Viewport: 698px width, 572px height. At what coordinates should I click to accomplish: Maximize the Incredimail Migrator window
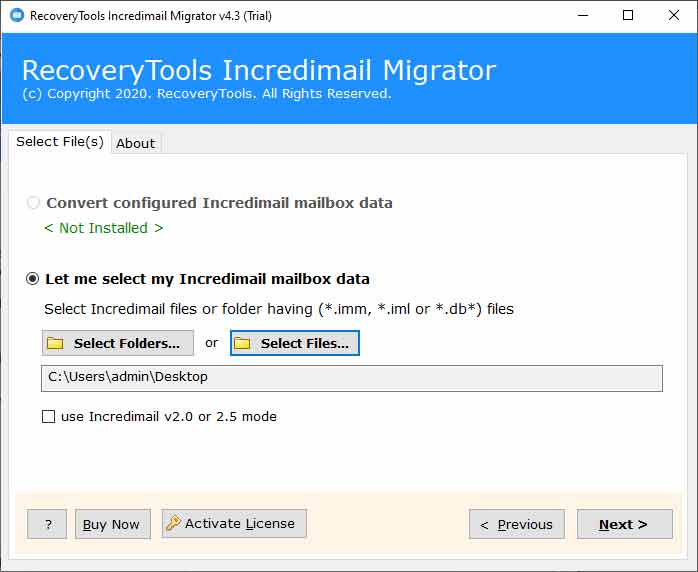coord(628,16)
